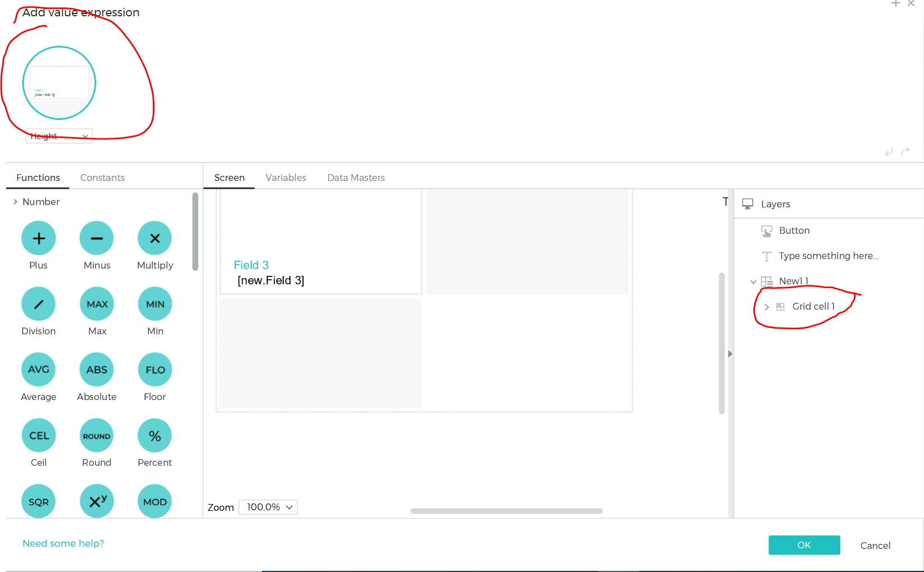The height and width of the screenshot is (572, 924).
Task: Select the Average function icon
Action: click(x=38, y=370)
